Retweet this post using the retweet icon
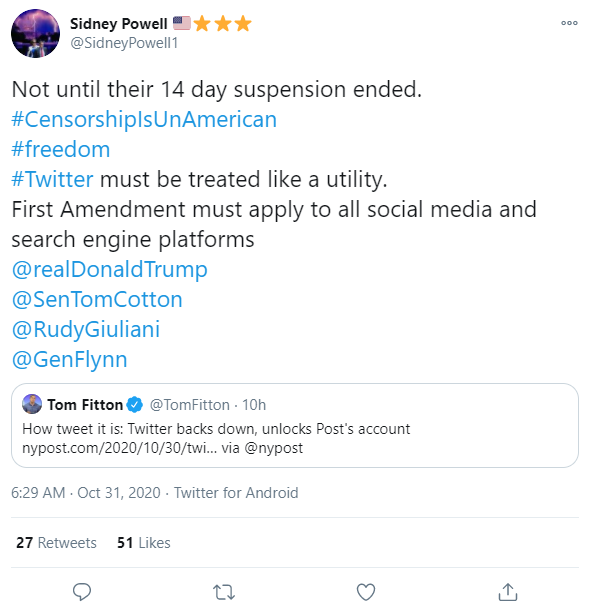This screenshot has width=594, height=613. click(224, 592)
